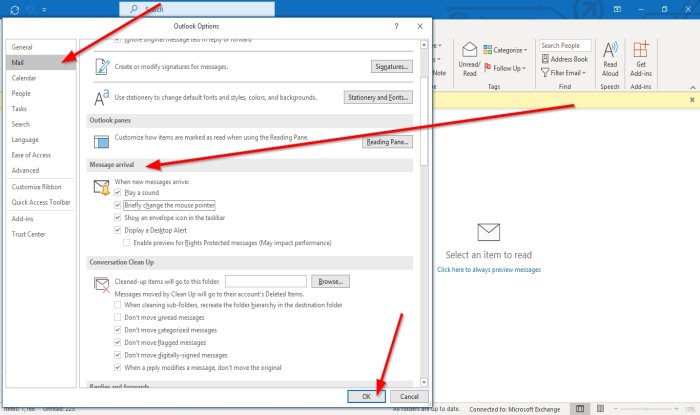Cancel the Outlook Options dialog
700x415 pixels.
point(409,396)
